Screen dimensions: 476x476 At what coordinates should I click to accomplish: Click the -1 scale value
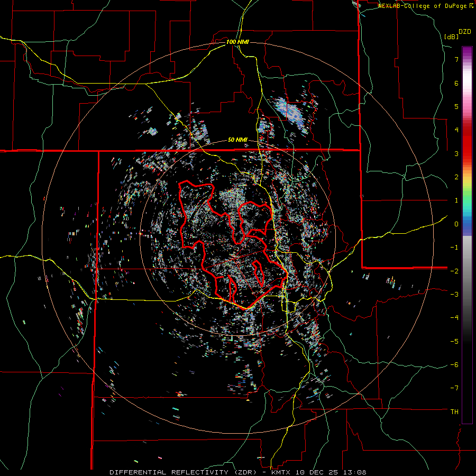pyautogui.click(x=454, y=248)
